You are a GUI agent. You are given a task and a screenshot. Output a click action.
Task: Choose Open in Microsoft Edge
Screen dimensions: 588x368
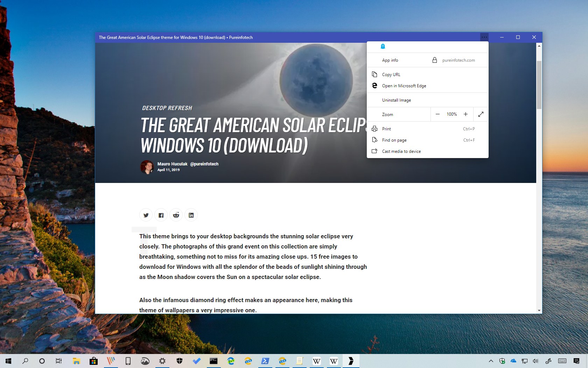click(x=428, y=86)
